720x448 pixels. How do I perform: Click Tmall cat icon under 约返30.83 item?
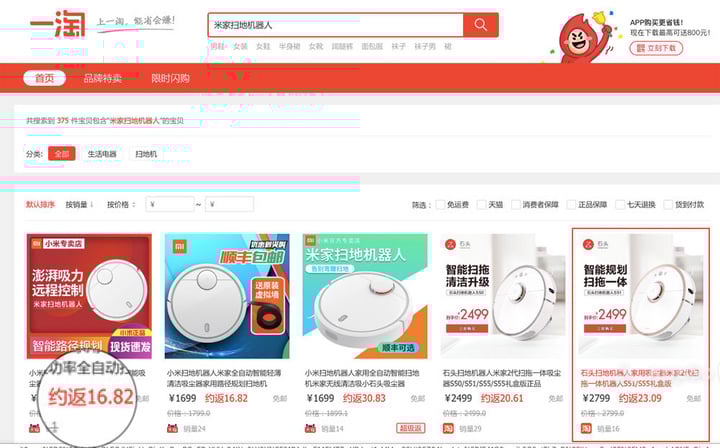[310, 429]
